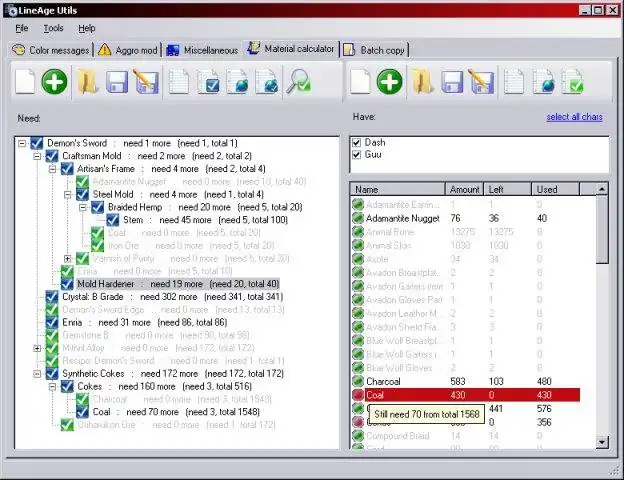
Task: Toggle the Braided Hemp checkbox
Action: point(98,207)
